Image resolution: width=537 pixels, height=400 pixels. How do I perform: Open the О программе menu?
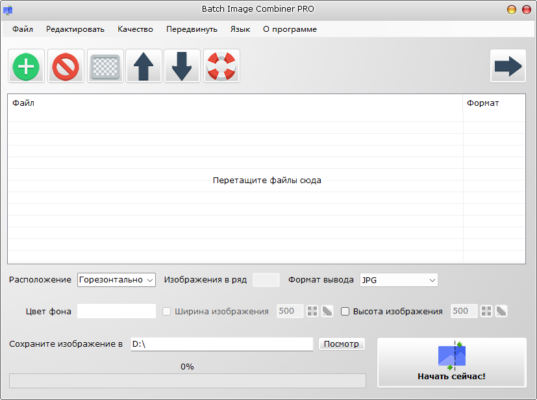pos(290,29)
